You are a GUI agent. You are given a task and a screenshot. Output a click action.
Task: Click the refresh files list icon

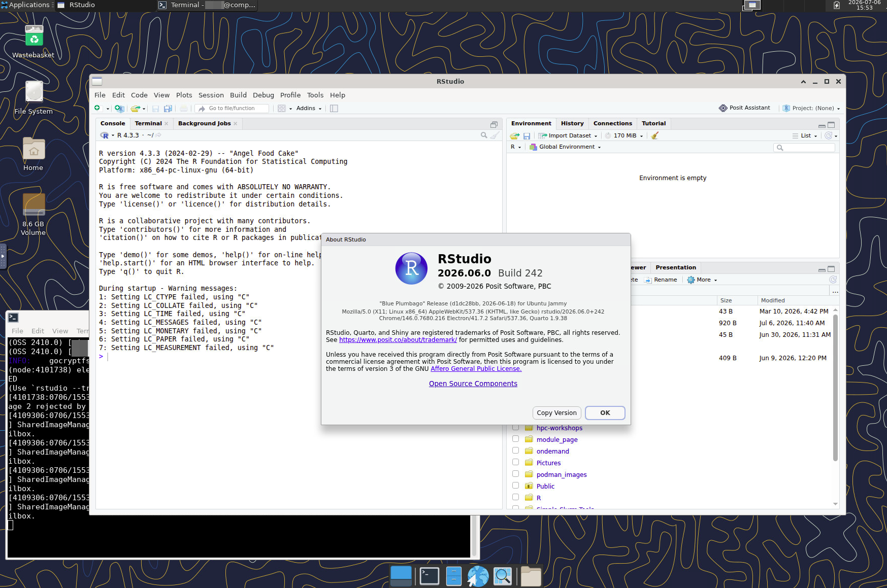(x=833, y=280)
